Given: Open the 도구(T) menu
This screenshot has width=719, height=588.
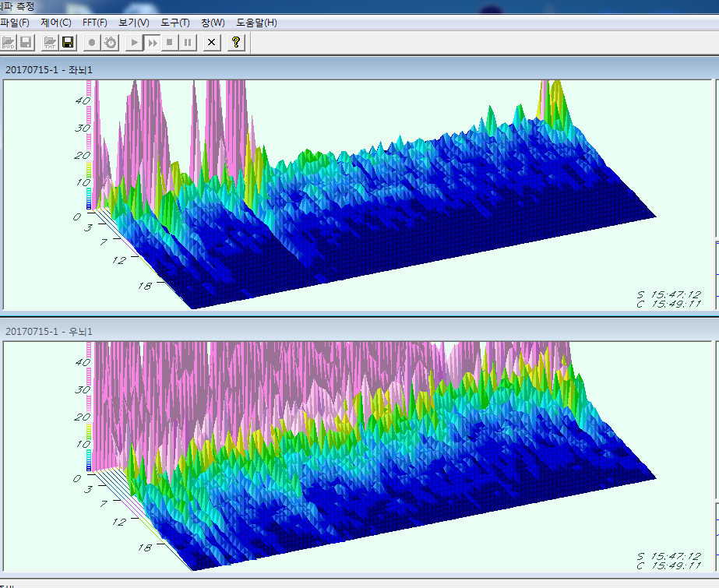Looking at the screenshot, I should (x=175, y=23).
